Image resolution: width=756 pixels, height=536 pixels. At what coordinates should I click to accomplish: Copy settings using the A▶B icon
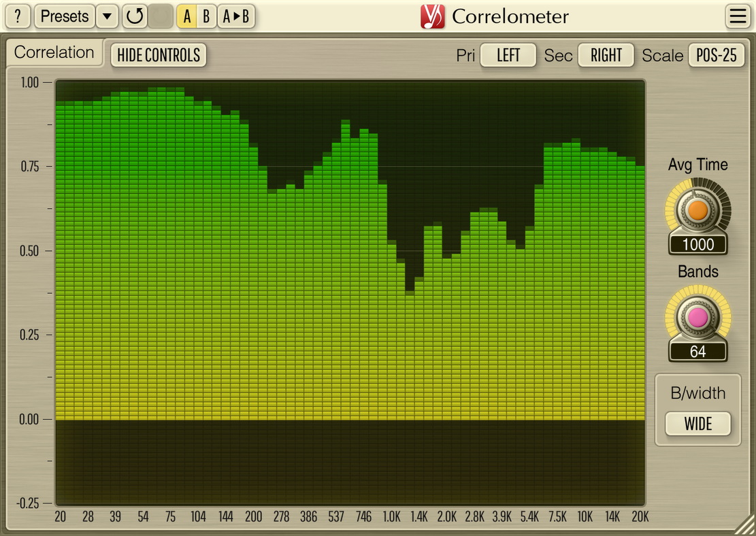tap(235, 16)
